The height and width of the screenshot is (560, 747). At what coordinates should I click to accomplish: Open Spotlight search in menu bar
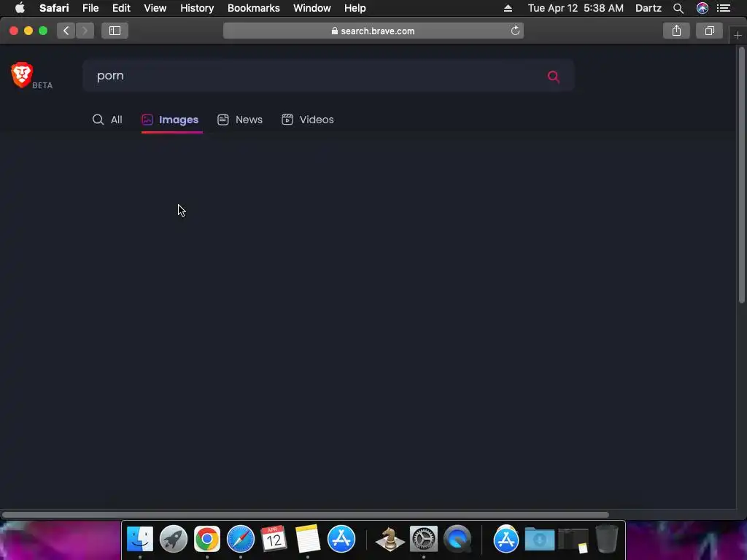[x=678, y=8]
